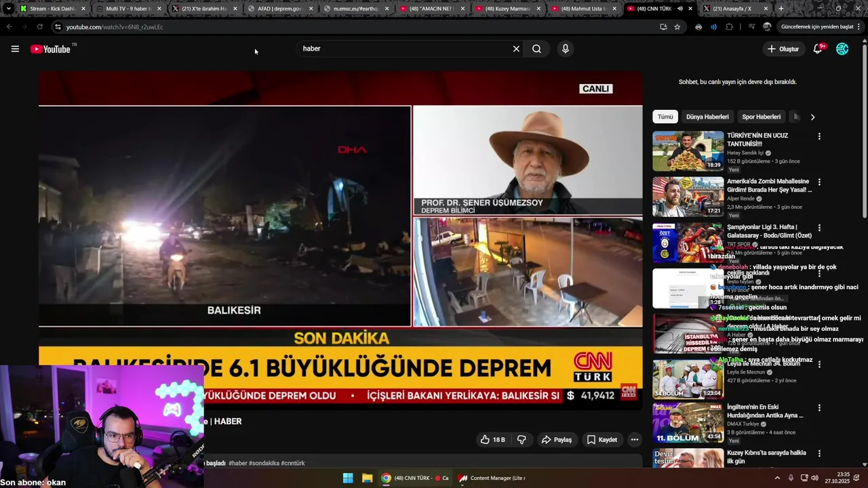Open the İngiltere'nin En Eski Hurdalığından Antika title
868x488 pixels.
765,411
